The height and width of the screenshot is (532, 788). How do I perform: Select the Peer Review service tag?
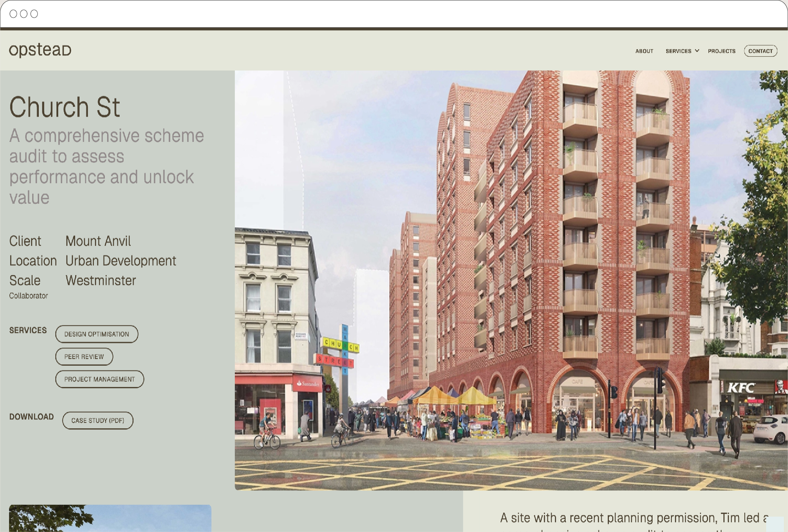coord(84,357)
